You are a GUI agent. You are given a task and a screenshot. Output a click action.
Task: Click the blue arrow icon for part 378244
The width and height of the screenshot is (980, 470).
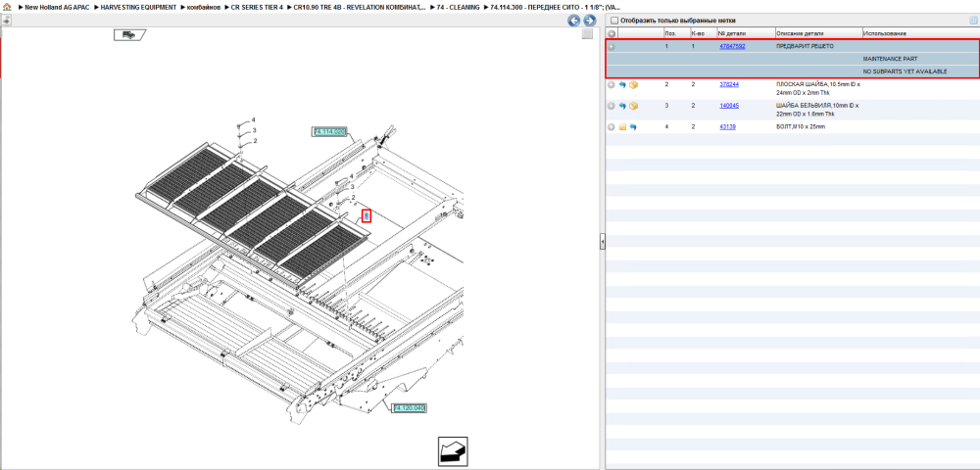622,85
